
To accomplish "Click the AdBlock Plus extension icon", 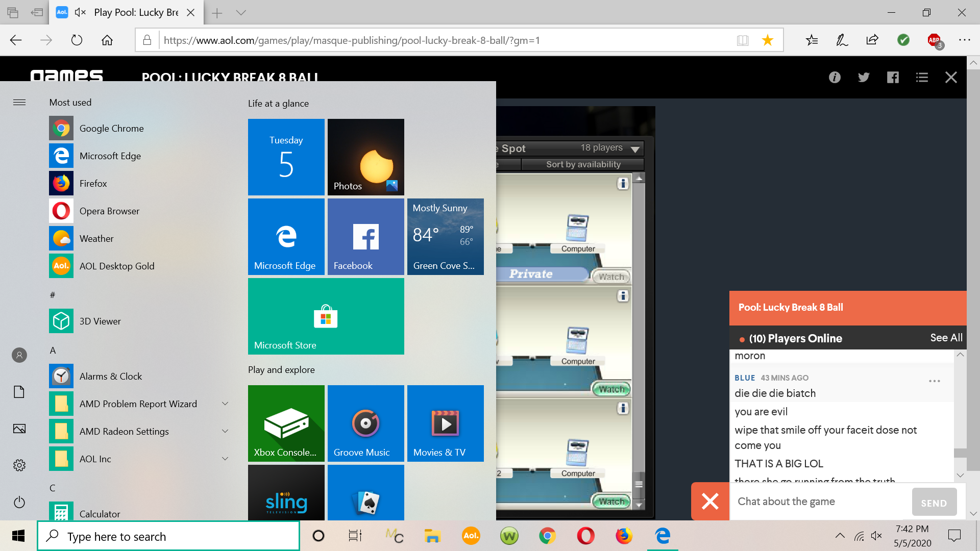I will click(x=934, y=40).
